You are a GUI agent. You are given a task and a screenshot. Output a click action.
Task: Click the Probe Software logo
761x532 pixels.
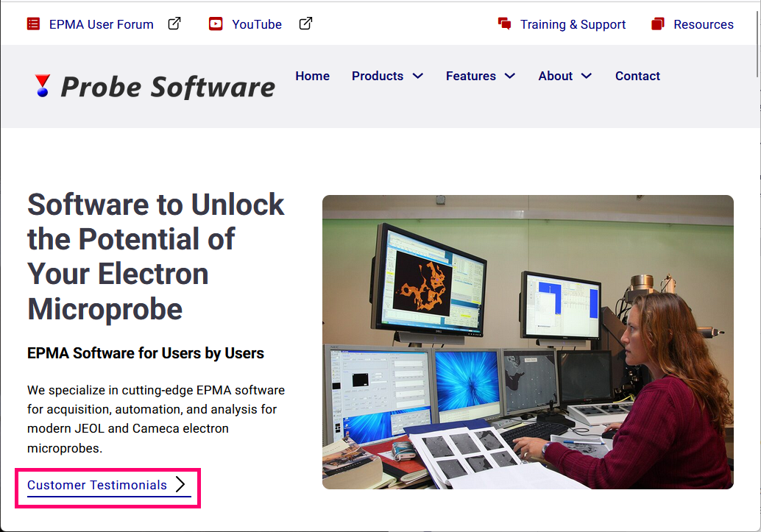click(155, 86)
